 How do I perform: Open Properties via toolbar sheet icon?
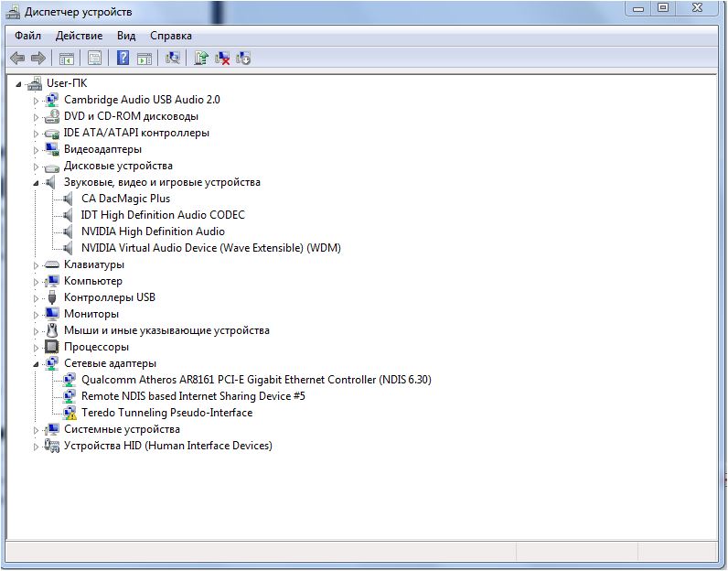point(94,59)
